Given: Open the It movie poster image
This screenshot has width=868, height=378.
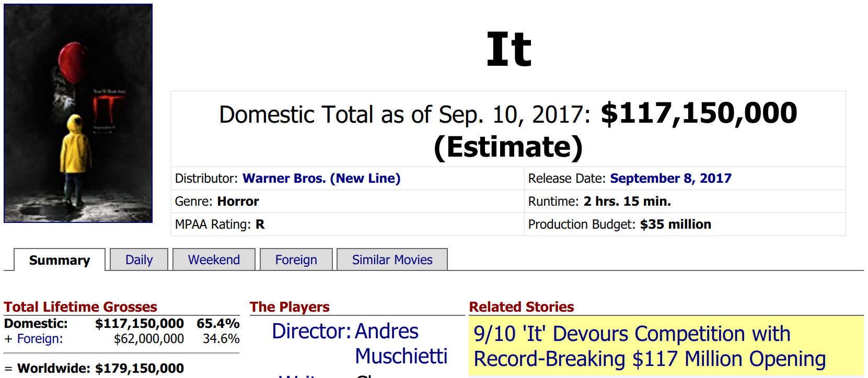Looking at the screenshot, I should 78,113.
